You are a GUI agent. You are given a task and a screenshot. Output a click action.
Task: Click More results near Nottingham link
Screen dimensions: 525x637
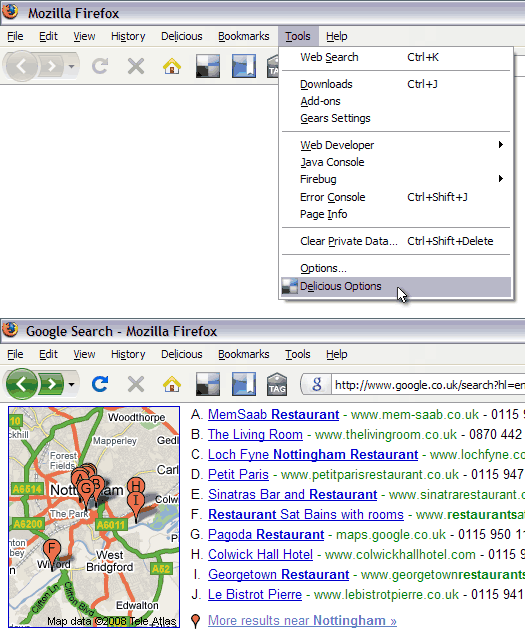tap(302, 620)
